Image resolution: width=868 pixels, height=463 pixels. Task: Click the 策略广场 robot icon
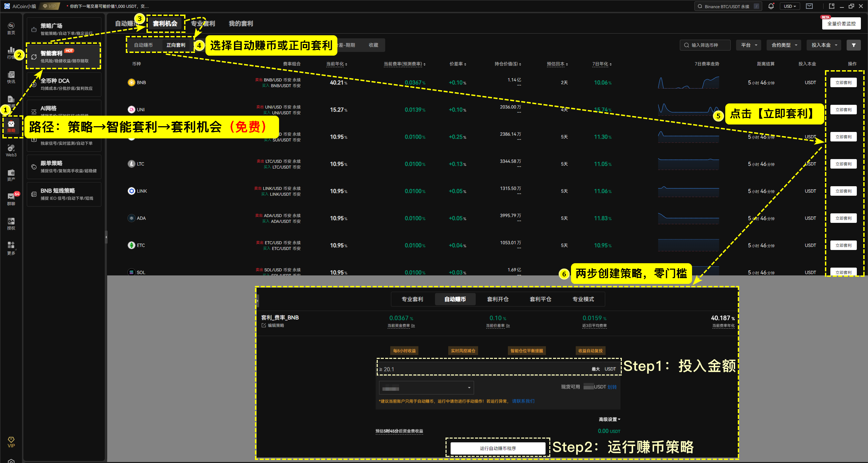(x=34, y=30)
